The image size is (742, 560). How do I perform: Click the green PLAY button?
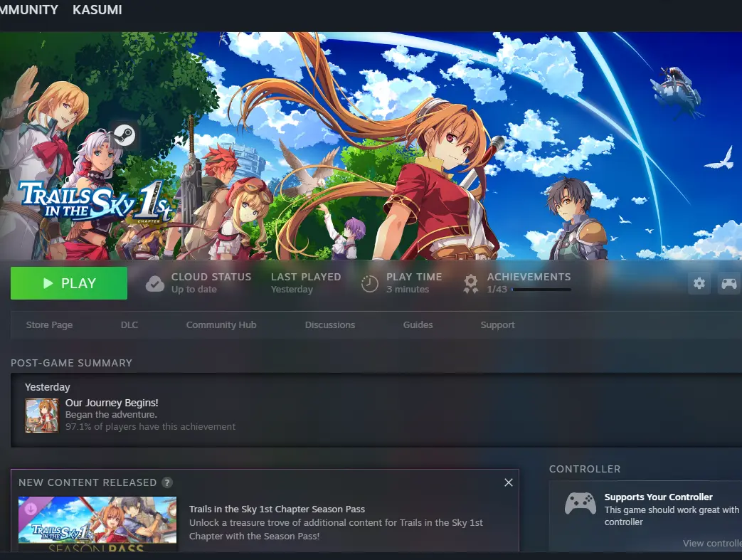tap(69, 283)
